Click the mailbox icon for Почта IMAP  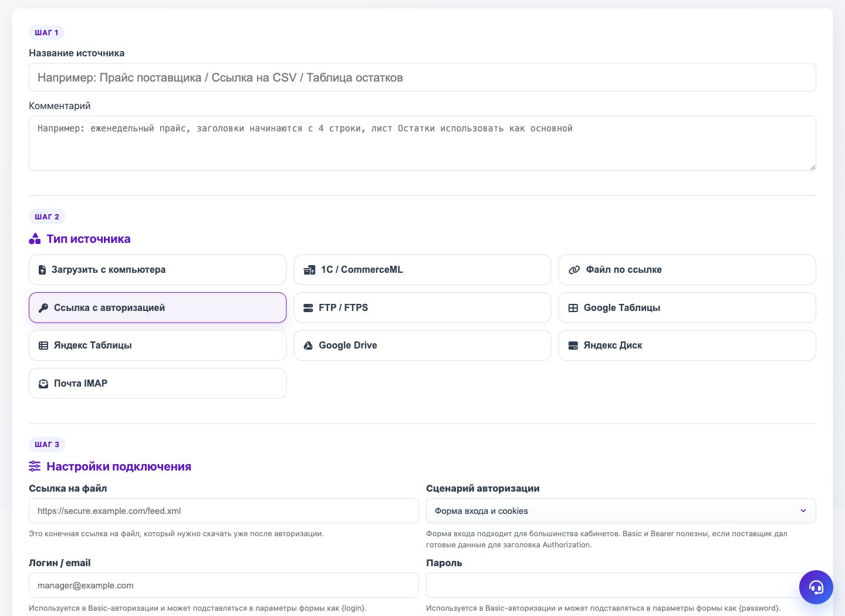(x=43, y=384)
